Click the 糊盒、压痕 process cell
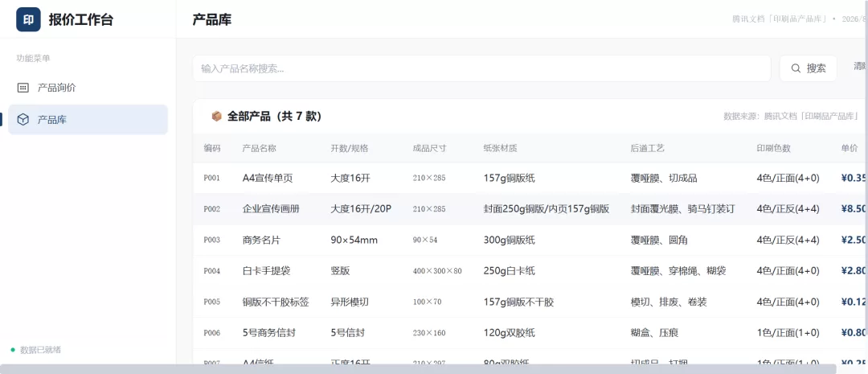Screen dimensions: 868x374 655,334
